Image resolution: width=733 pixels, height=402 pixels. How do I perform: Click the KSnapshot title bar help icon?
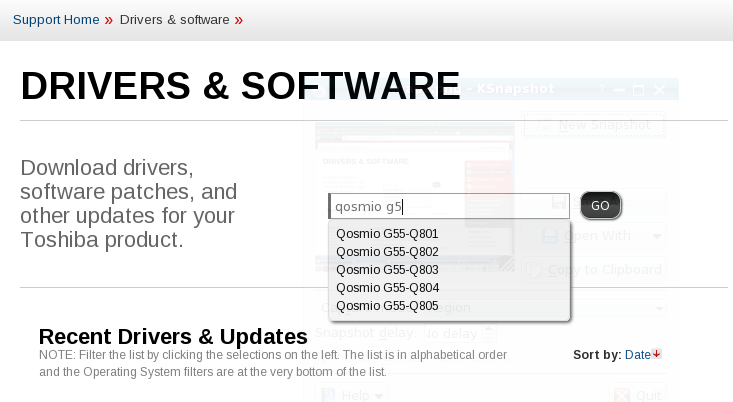click(x=602, y=89)
